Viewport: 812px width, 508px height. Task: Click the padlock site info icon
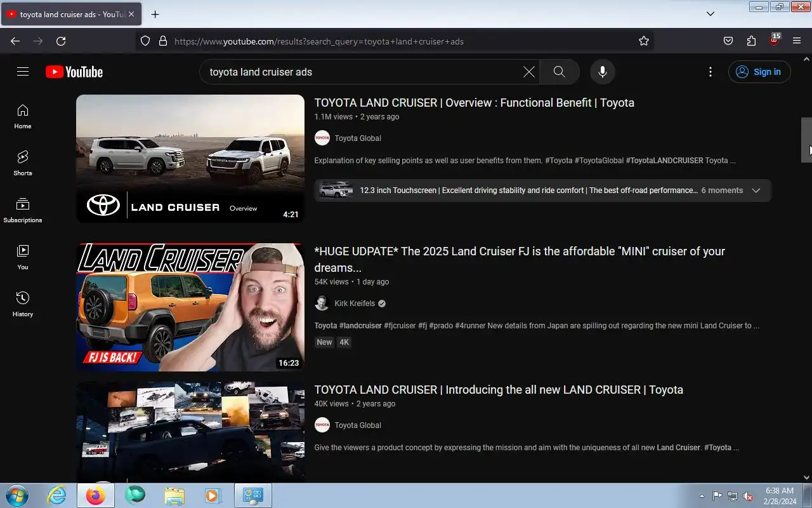(163, 41)
